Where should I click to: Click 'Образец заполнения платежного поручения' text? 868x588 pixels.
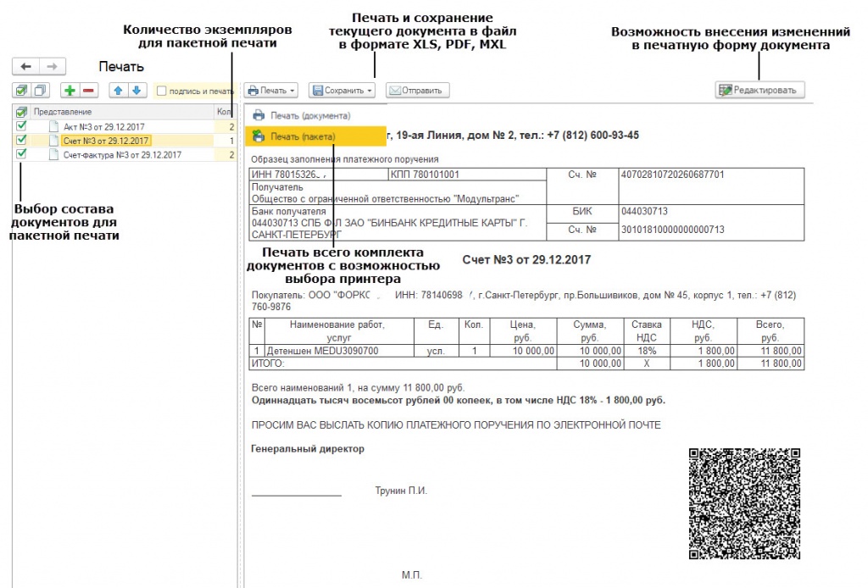click(x=345, y=159)
